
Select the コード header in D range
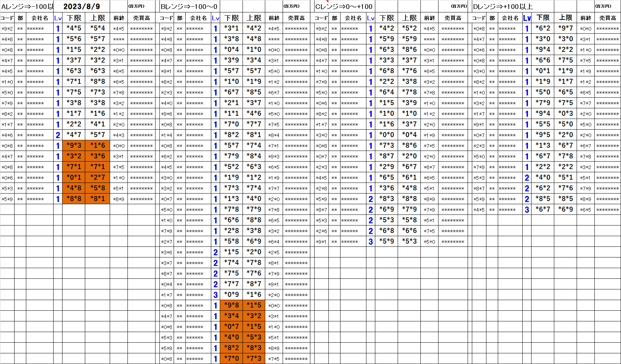pyautogui.click(x=479, y=18)
